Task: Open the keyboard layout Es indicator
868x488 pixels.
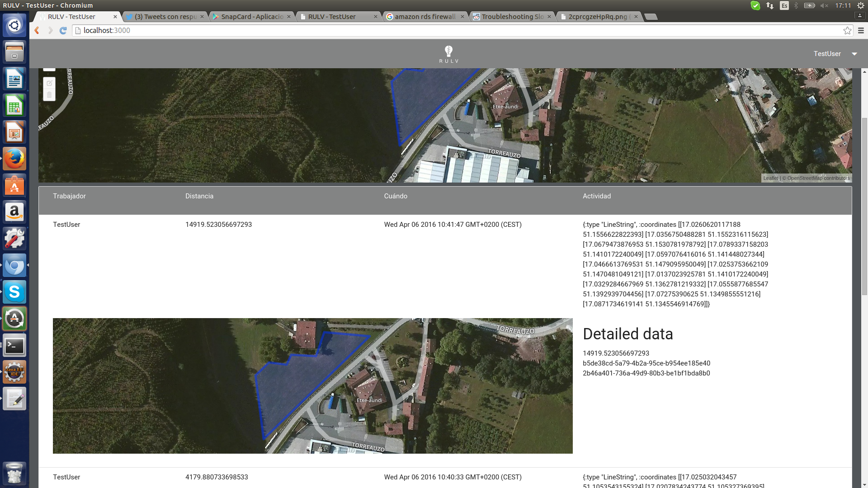Action: (784, 5)
